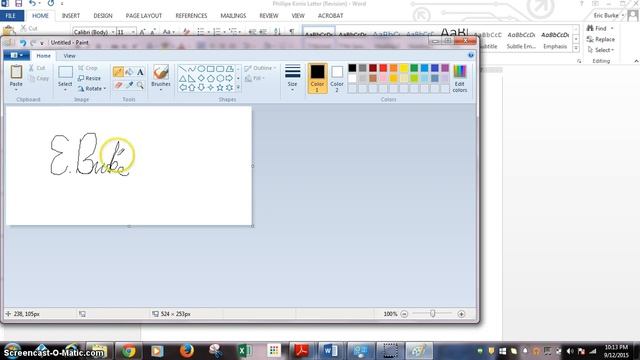This screenshot has width=640, height=360.
Task: Click the paragraph marks icon in Word
Action: pos(291,31)
